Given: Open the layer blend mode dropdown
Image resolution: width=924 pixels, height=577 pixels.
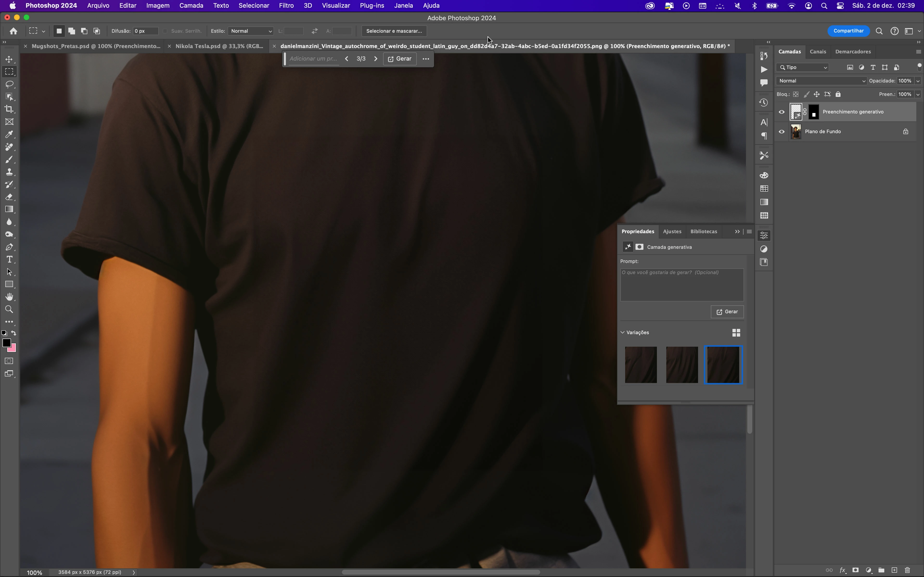Looking at the screenshot, I should 821,81.
